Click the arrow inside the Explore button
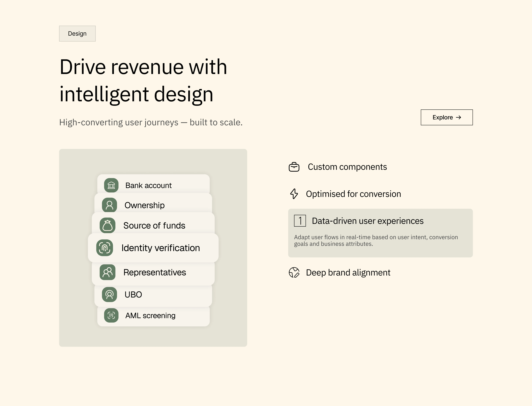 [458, 117]
